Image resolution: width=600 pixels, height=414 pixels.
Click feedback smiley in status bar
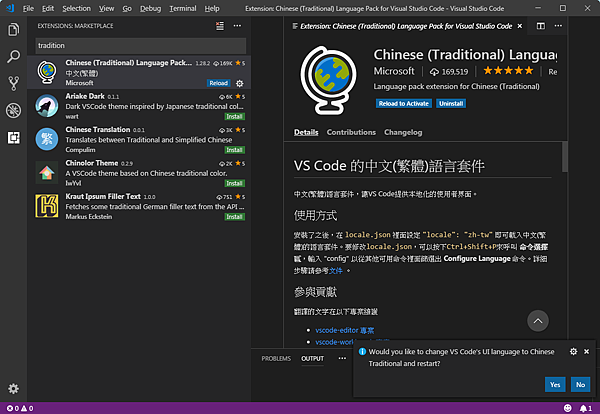(x=567, y=408)
